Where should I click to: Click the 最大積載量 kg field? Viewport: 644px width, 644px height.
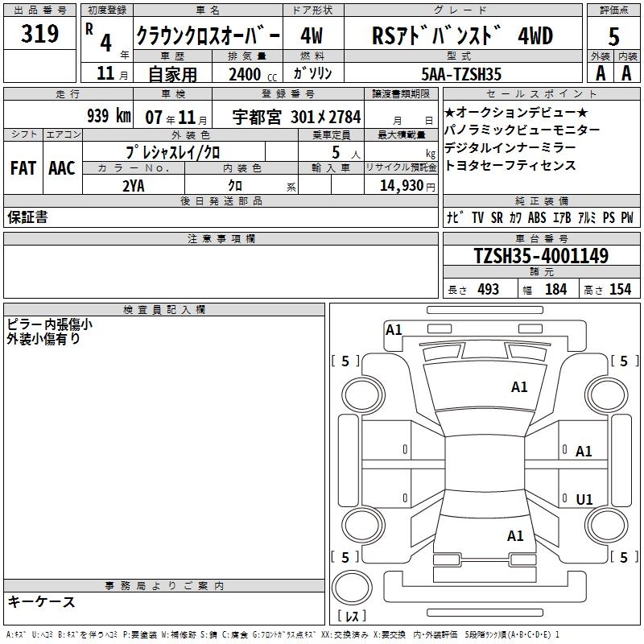pos(401,151)
